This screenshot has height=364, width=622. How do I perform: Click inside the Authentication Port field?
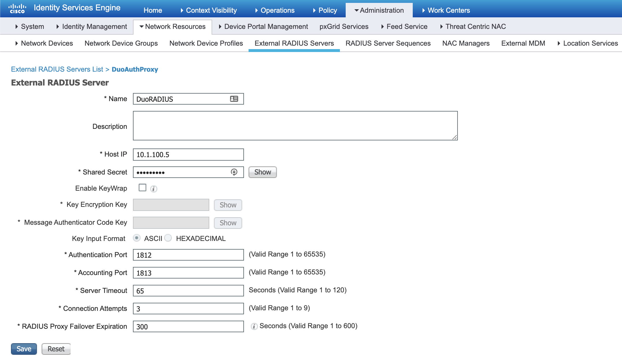pyautogui.click(x=188, y=255)
